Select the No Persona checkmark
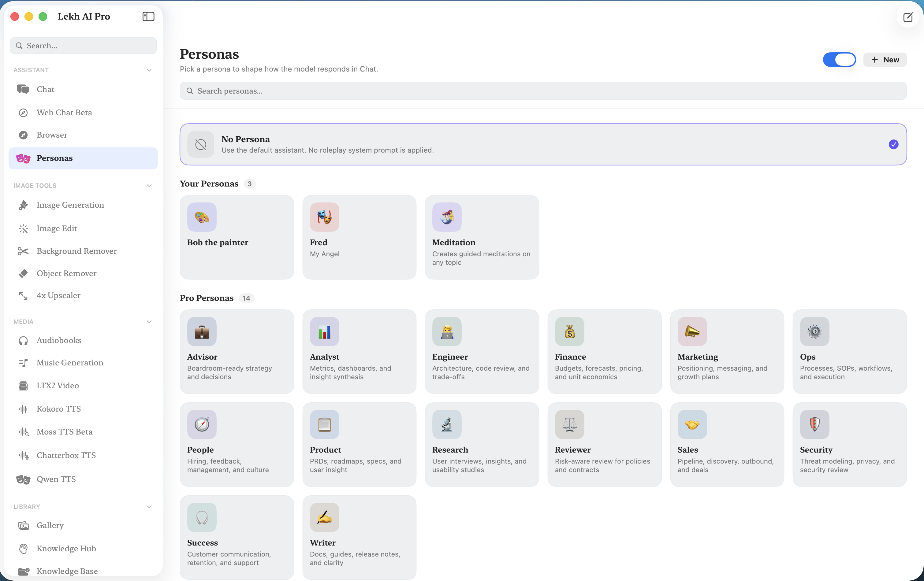Viewport: 924px width, 581px height. pyautogui.click(x=893, y=144)
